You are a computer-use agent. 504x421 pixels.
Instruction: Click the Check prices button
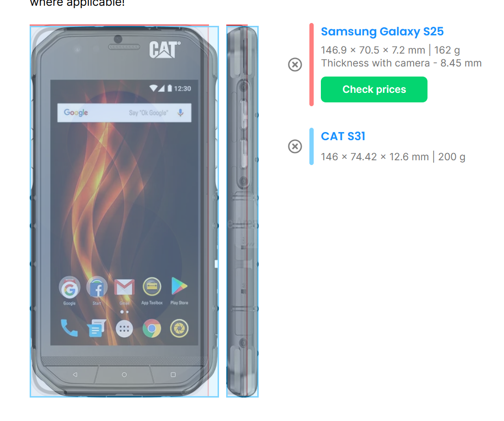pyautogui.click(x=374, y=89)
